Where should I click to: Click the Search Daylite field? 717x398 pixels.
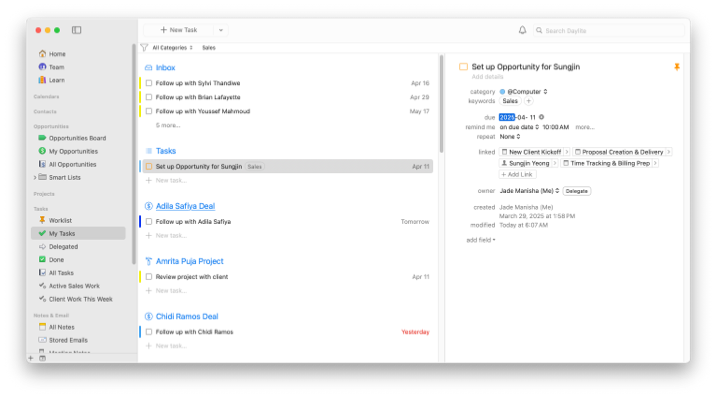coord(609,31)
